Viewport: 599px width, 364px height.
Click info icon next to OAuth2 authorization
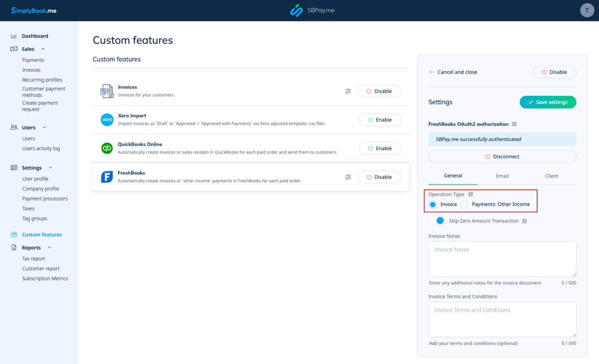(x=514, y=124)
